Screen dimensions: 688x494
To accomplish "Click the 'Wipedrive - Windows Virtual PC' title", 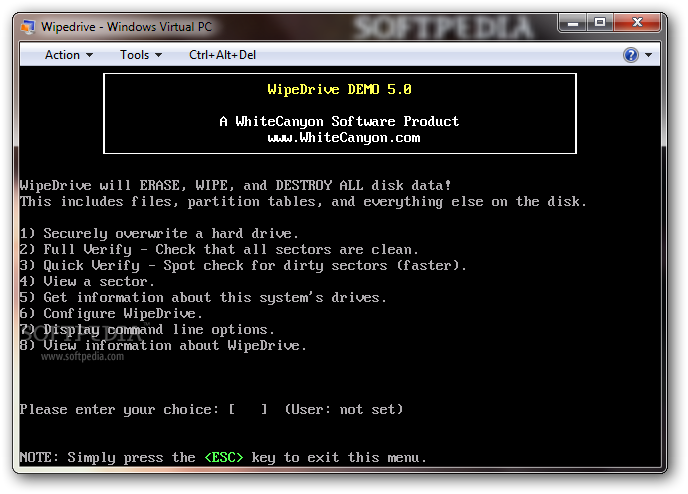I will point(126,27).
